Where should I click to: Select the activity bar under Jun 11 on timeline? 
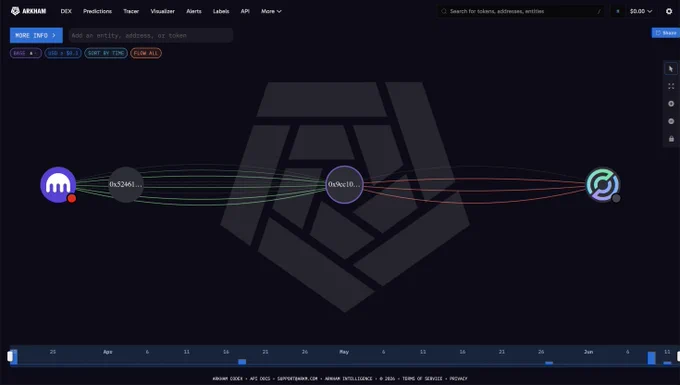(x=667, y=363)
